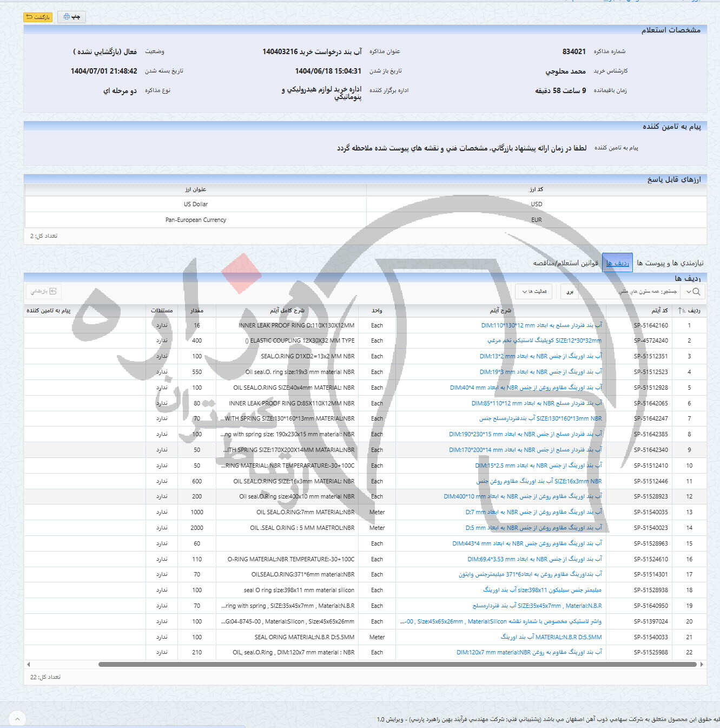Click the مقدار column header
720x728 pixels.
coord(197,311)
